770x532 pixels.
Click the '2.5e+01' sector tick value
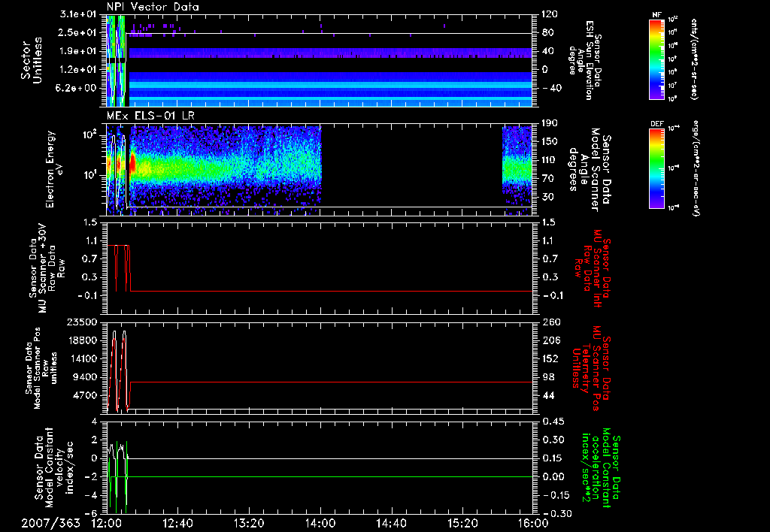pyautogui.click(x=78, y=33)
